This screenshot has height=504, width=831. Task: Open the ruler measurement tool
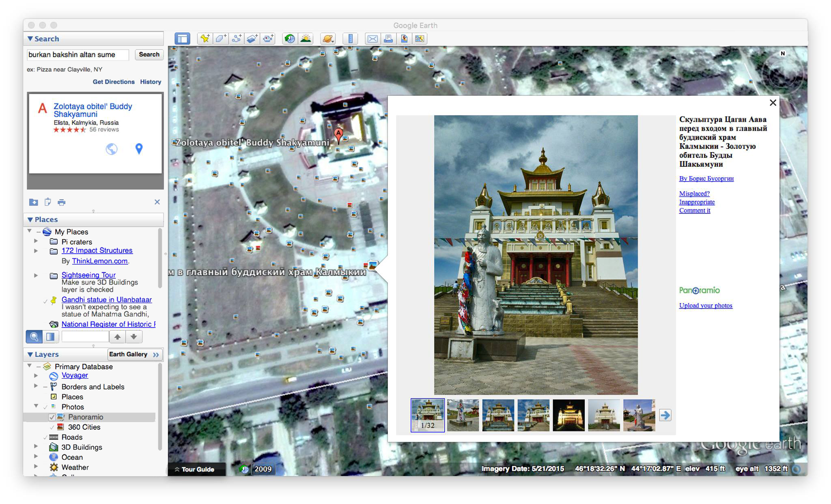point(350,39)
